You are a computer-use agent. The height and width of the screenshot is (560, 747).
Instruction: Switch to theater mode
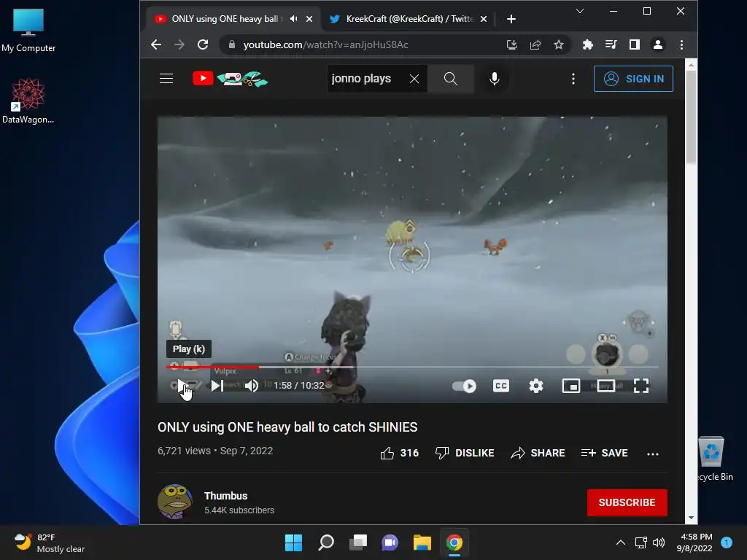(x=606, y=386)
